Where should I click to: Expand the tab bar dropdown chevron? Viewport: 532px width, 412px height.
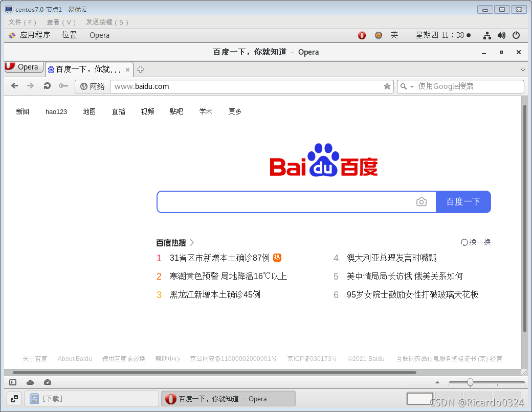(523, 70)
